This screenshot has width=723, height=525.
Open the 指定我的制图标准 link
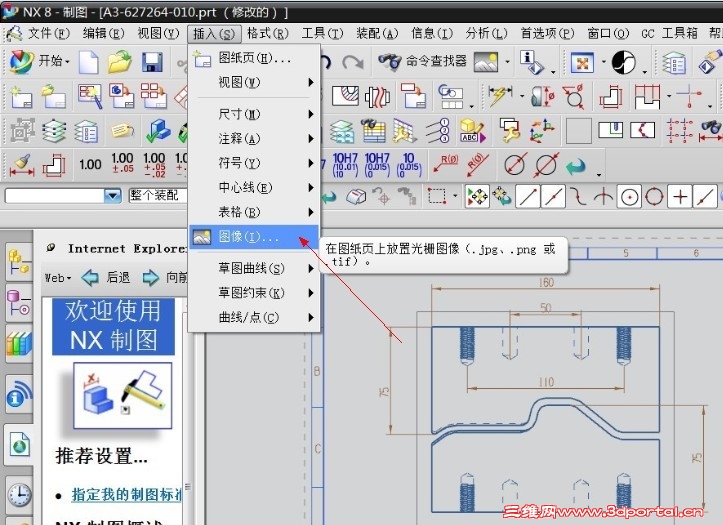coord(126,495)
